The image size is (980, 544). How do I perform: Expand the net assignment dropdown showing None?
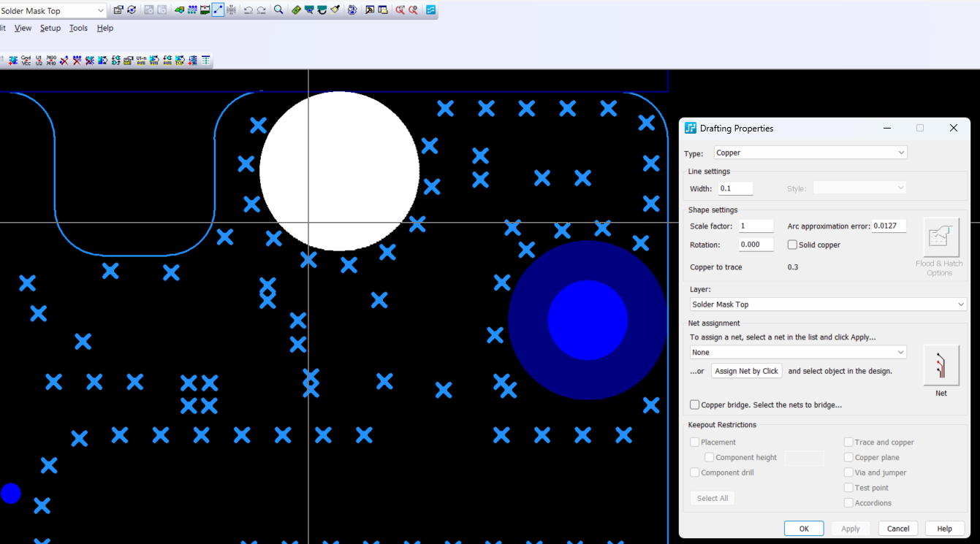click(x=797, y=352)
